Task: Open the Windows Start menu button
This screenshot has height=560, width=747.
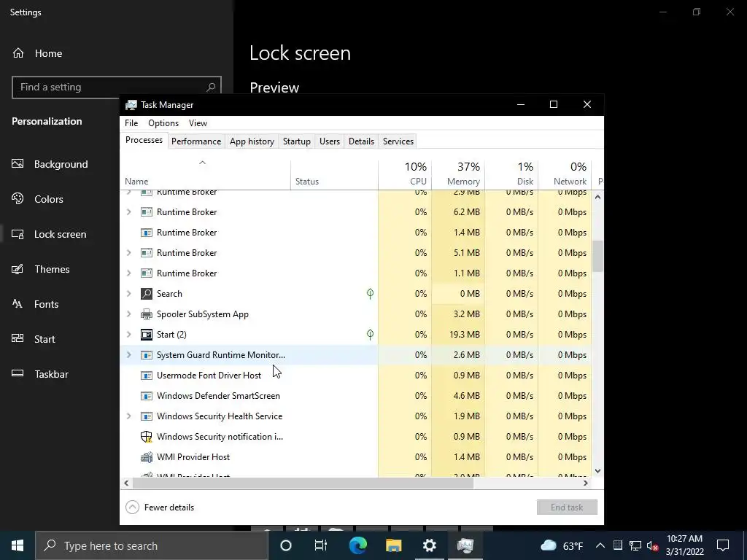Action: [18, 545]
